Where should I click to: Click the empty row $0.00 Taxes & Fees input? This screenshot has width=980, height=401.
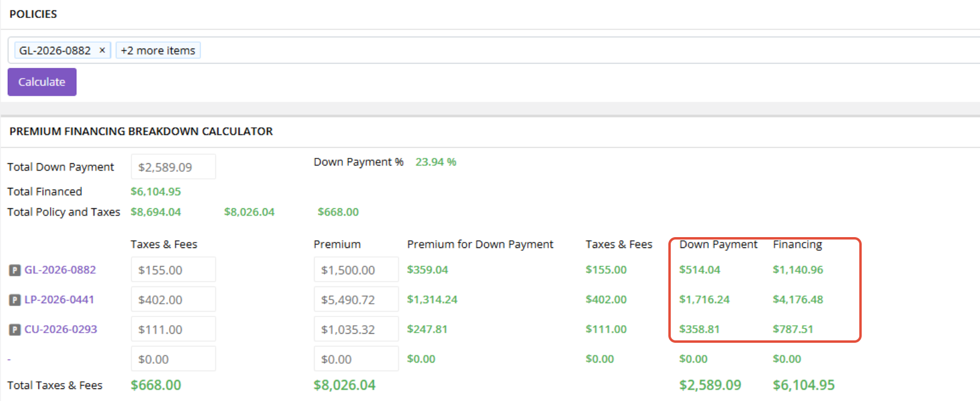[174, 359]
